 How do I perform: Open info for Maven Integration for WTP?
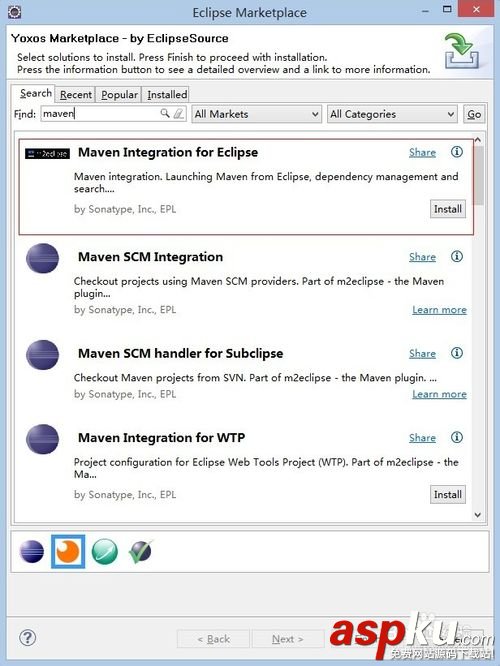pyautogui.click(x=457, y=437)
